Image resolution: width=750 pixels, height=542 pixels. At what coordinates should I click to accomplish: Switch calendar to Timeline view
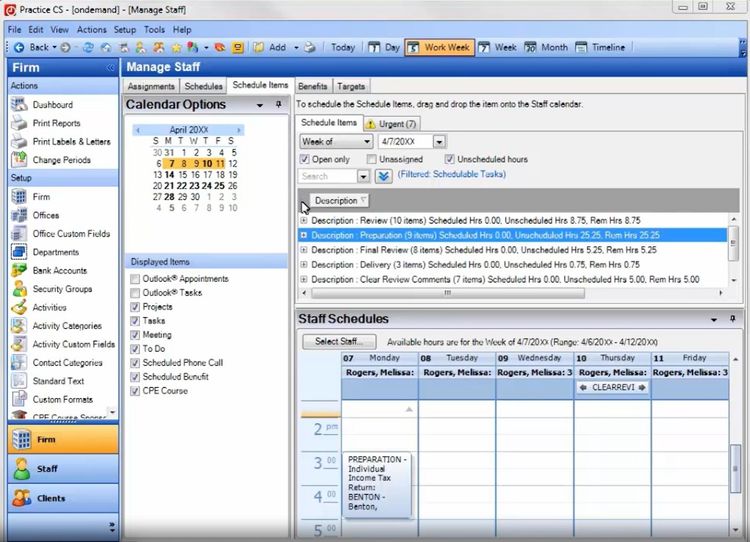(x=600, y=47)
